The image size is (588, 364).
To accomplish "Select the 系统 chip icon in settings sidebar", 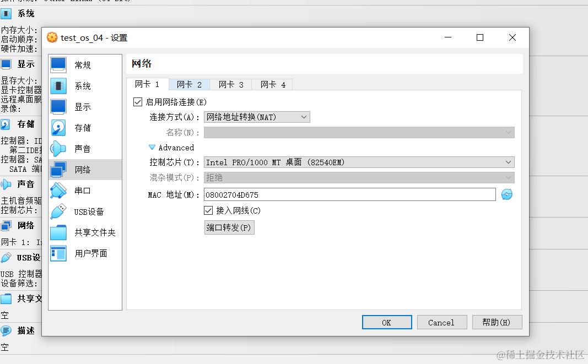I will point(58,86).
